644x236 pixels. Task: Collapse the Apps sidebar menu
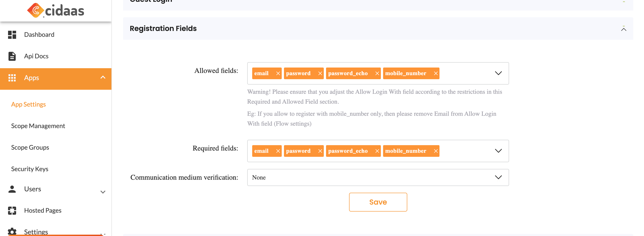click(103, 77)
